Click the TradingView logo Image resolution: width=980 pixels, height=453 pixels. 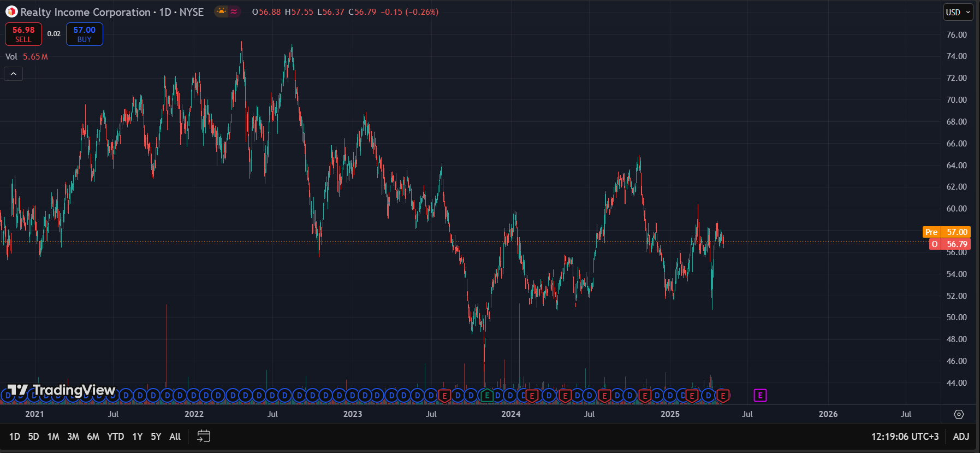click(x=61, y=390)
